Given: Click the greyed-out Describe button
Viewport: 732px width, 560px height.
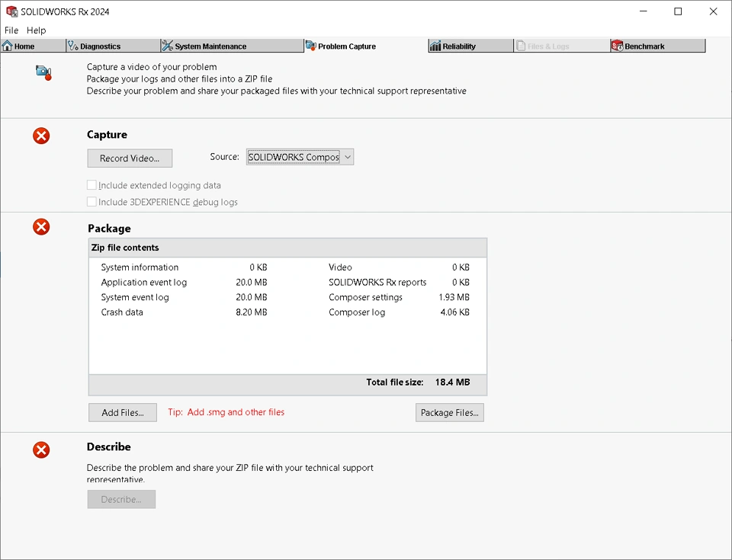Looking at the screenshot, I should pos(121,499).
